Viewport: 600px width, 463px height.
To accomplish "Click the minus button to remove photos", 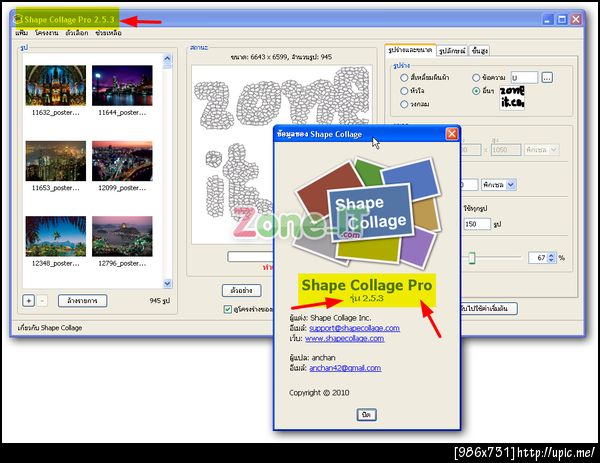I will 42,301.
